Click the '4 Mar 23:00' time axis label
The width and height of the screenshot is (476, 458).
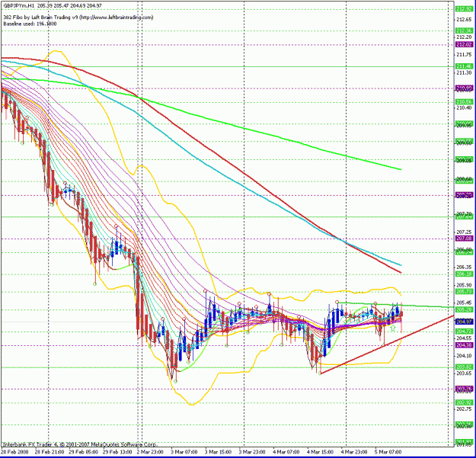pyautogui.click(x=354, y=452)
